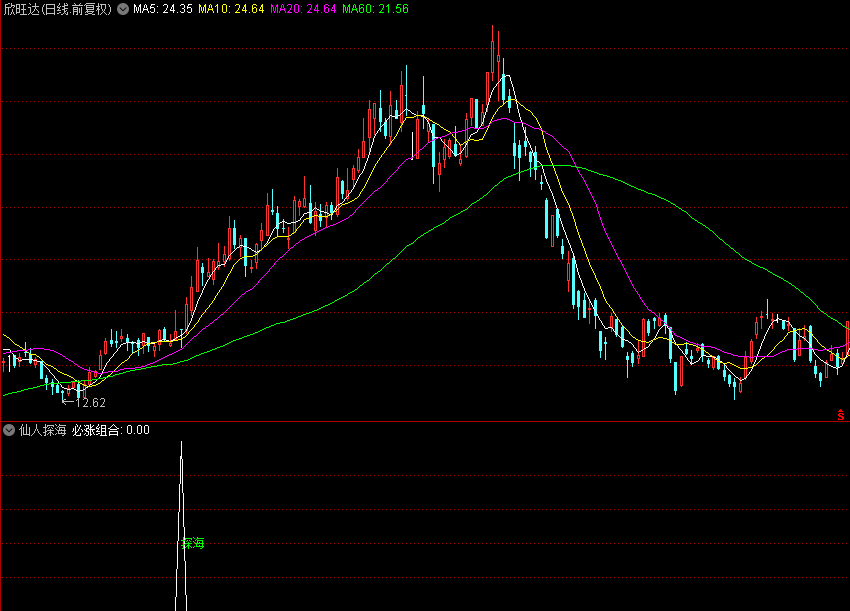850x611 pixels.
Task: Select the MA5: 24.35 label
Action: 163,9
